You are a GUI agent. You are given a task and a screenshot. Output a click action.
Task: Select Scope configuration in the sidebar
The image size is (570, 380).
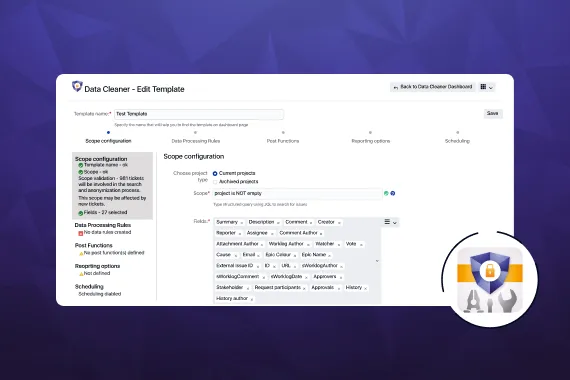[x=101, y=159]
